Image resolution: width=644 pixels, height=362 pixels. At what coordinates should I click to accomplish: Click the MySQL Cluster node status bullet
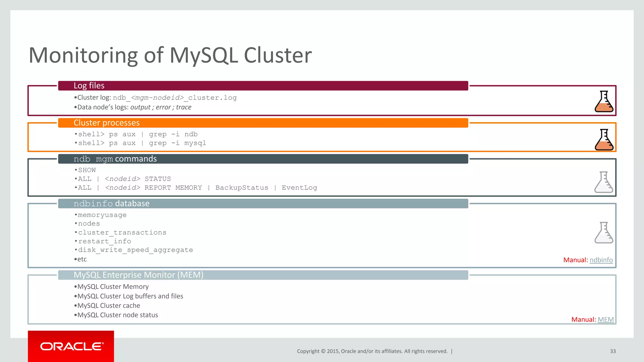point(116,315)
